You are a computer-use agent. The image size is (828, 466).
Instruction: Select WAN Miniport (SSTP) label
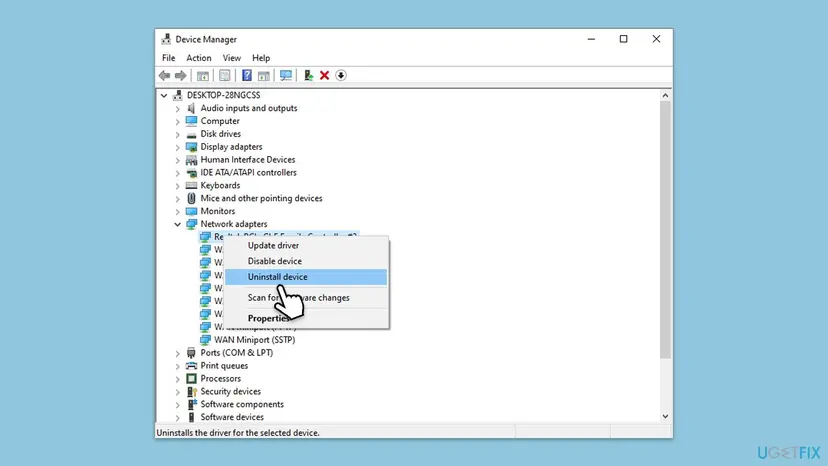(x=255, y=340)
